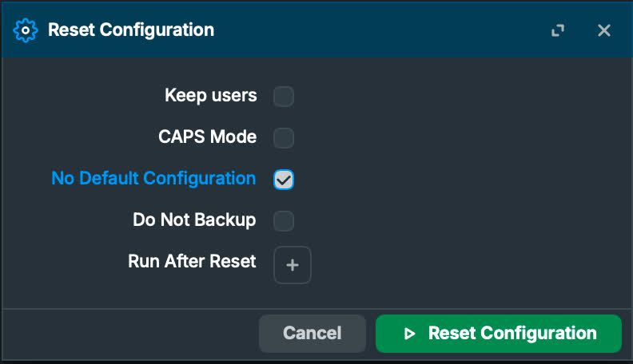Enable the Keep users checkbox

[284, 97]
